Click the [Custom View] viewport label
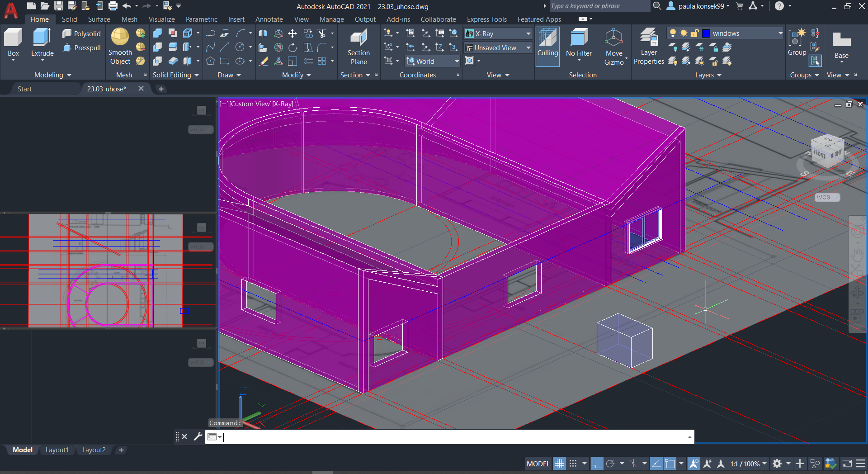 250,104
